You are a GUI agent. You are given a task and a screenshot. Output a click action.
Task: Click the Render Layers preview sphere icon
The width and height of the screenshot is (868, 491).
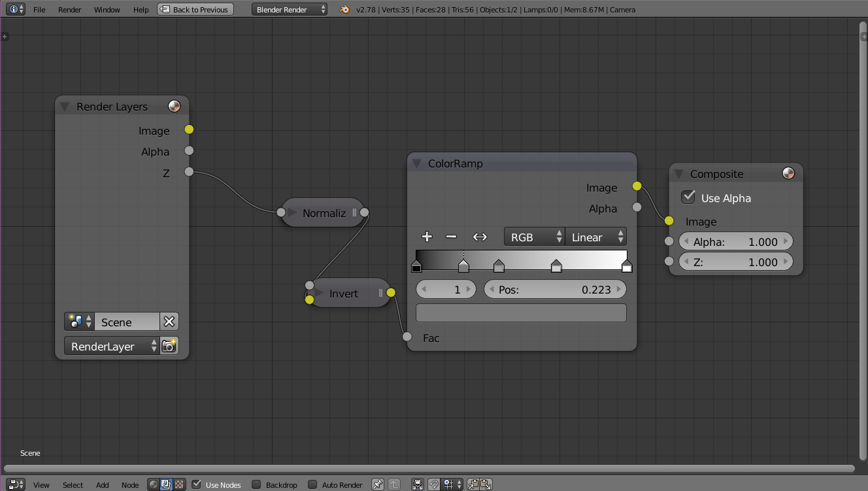(175, 106)
